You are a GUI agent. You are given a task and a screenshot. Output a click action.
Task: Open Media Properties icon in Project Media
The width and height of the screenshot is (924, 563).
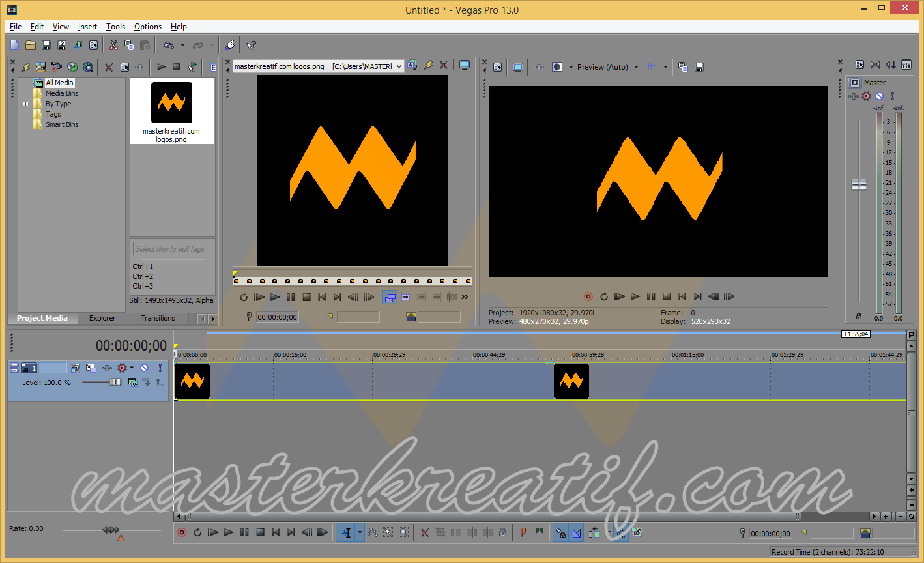(124, 67)
